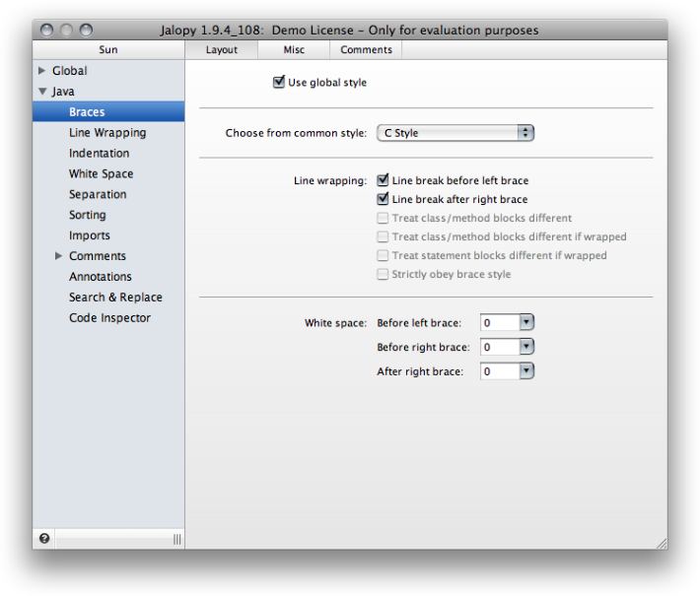
Task: Switch to the Layout tab
Action: coord(222,50)
